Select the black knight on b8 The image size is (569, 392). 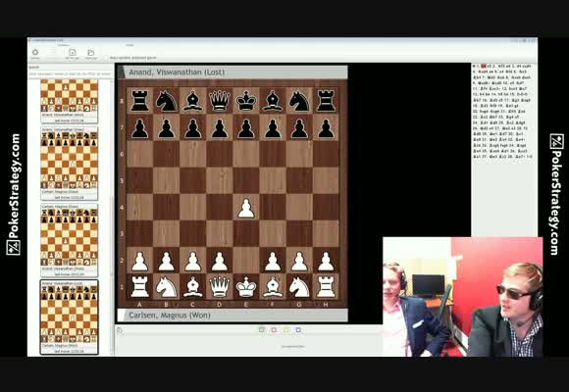[x=166, y=101]
